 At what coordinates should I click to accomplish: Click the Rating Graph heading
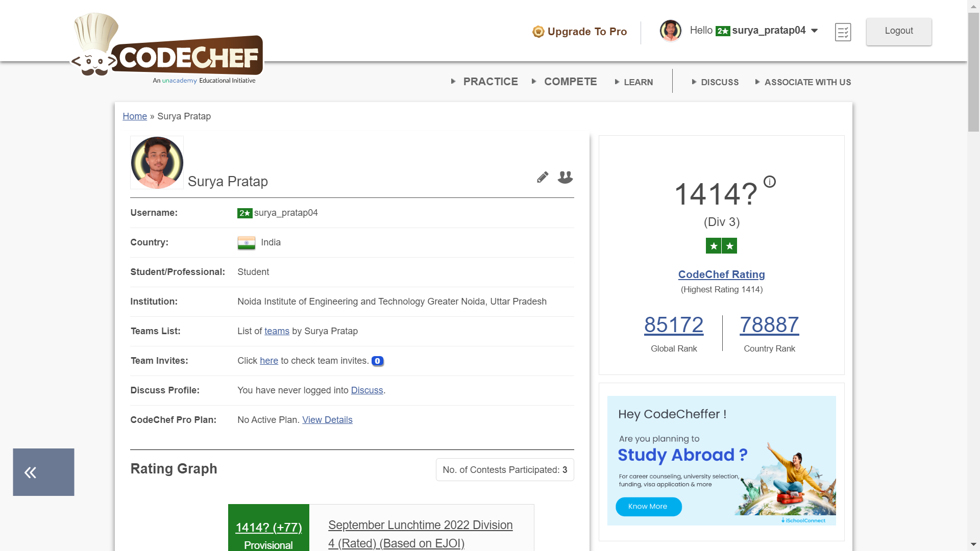pyautogui.click(x=174, y=469)
